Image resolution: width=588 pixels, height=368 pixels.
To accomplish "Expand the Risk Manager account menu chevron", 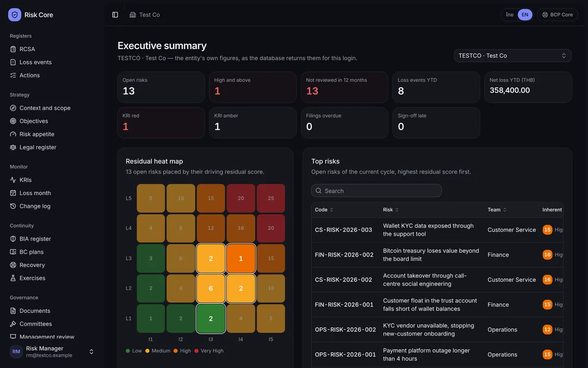I will point(91,352).
